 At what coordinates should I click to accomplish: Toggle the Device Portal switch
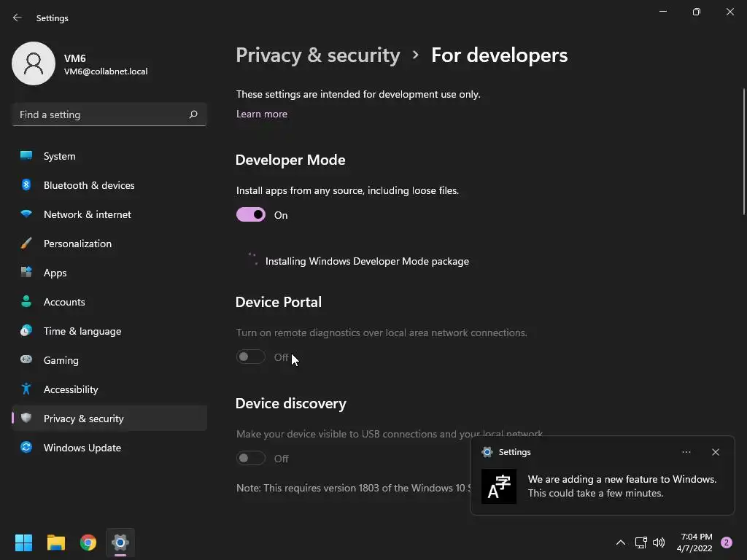click(251, 357)
